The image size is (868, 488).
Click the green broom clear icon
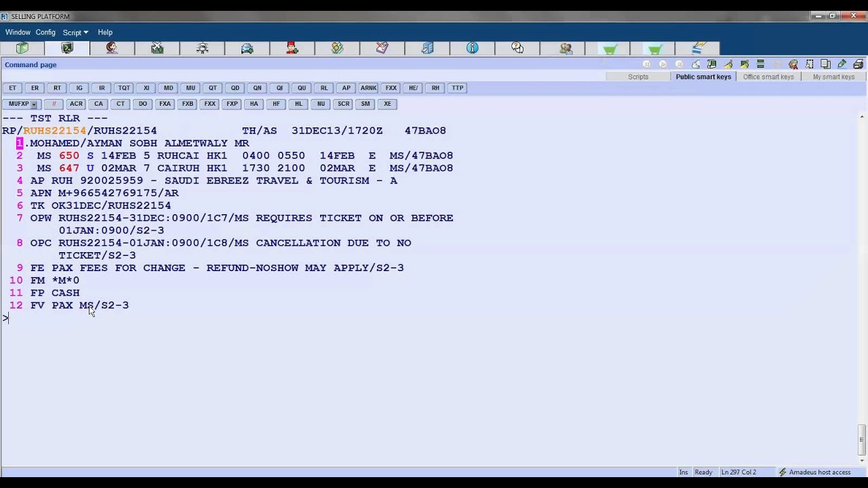(744, 64)
